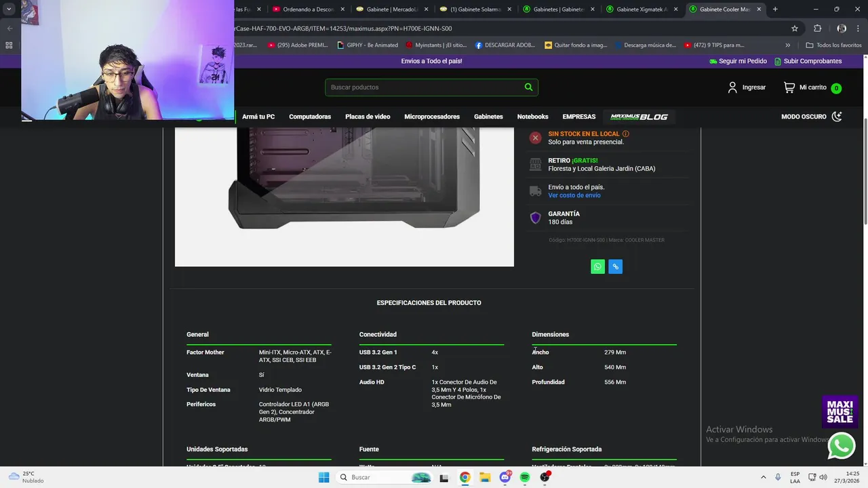
Task: Open Quitar fondo a imag bookmark
Action: point(576,45)
